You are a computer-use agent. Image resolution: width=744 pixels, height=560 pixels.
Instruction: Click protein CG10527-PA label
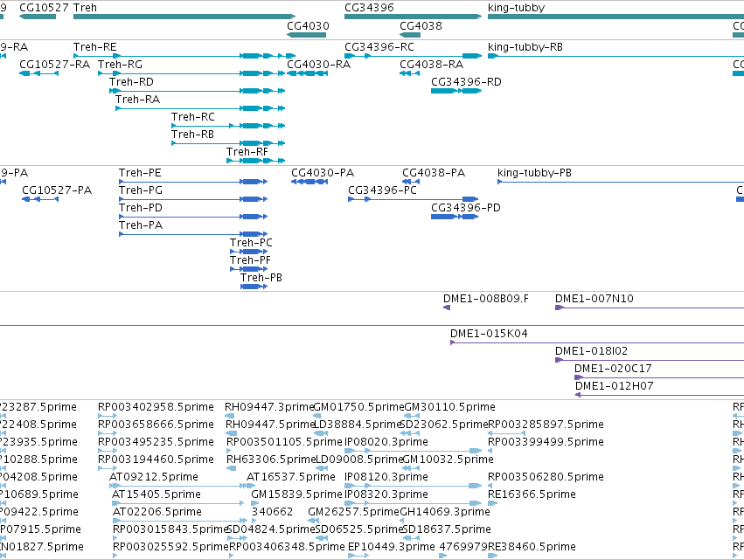[x=57, y=190]
